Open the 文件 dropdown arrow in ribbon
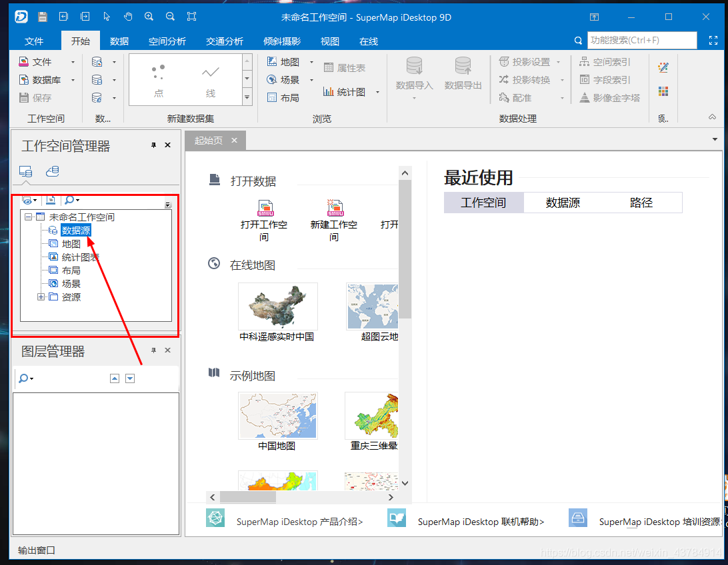Image resolution: width=728 pixels, height=565 pixels. [73, 62]
